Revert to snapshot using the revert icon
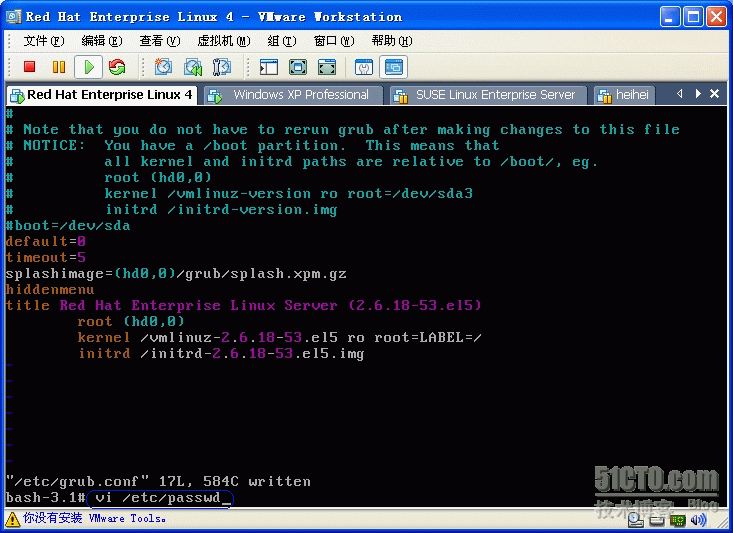 point(193,67)
